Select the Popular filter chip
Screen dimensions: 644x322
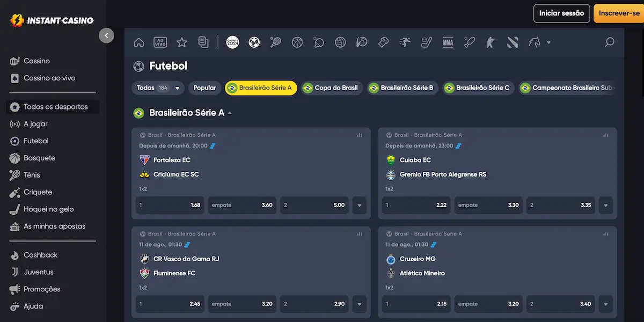[x=204, y=88]
